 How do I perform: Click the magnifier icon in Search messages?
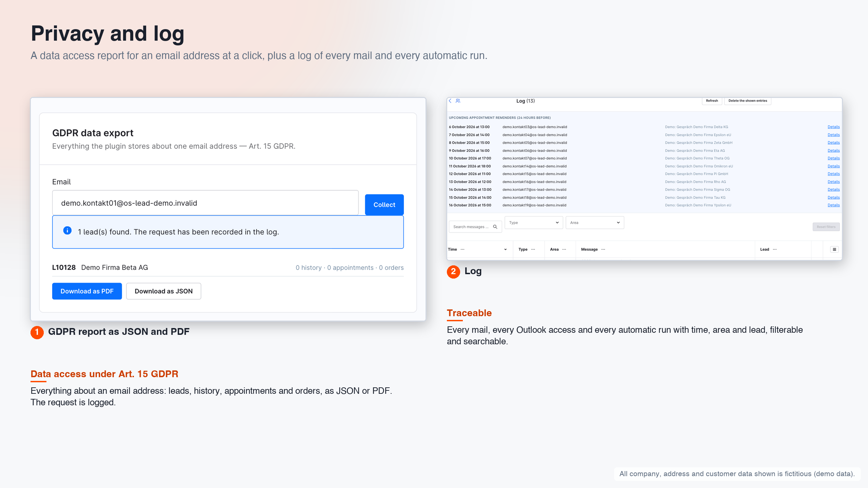click(495, 227)
